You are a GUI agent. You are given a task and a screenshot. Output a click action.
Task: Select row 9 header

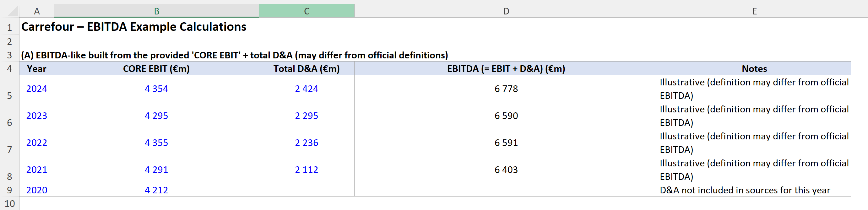(x=9, y=190)
